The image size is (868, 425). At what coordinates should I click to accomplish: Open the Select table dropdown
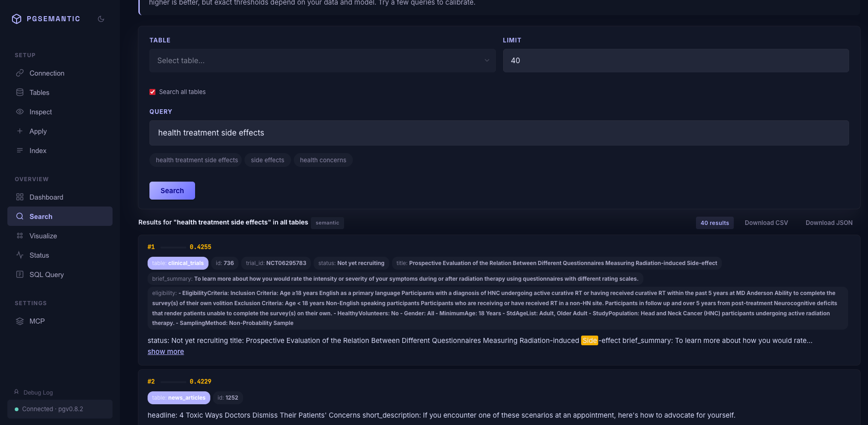(x=322, y=60)
